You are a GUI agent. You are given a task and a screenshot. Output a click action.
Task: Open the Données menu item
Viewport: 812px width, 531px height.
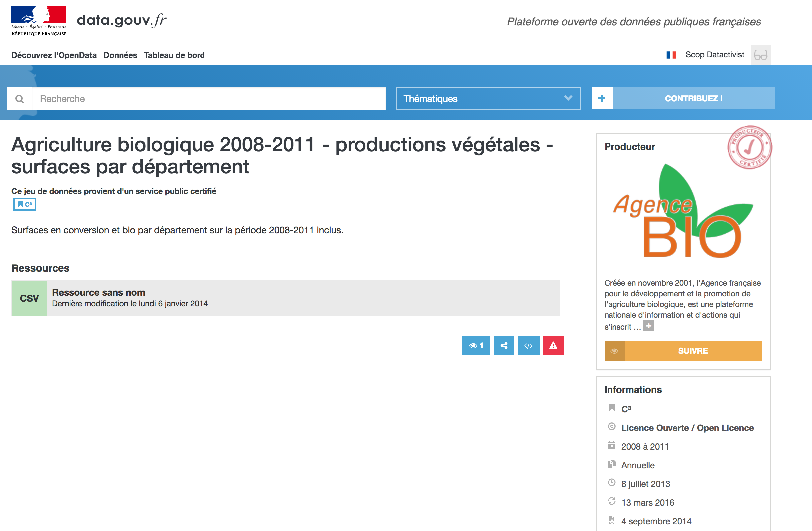click(120, 55)
